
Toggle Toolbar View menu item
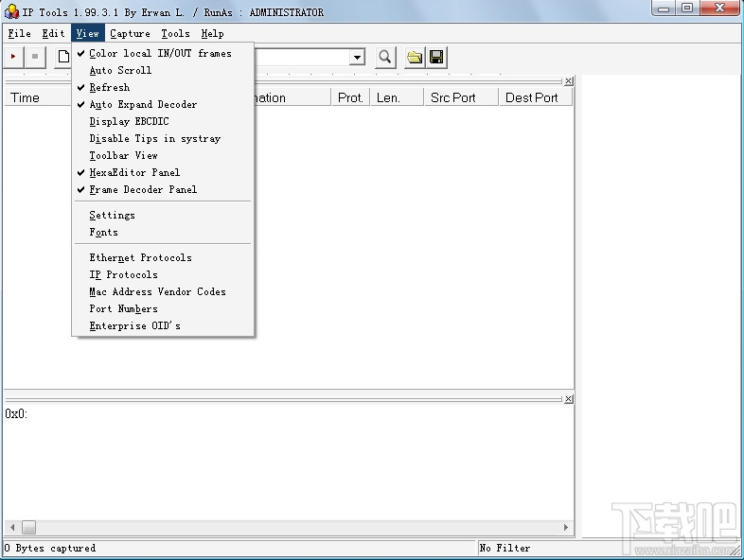(x=162, y=155)
